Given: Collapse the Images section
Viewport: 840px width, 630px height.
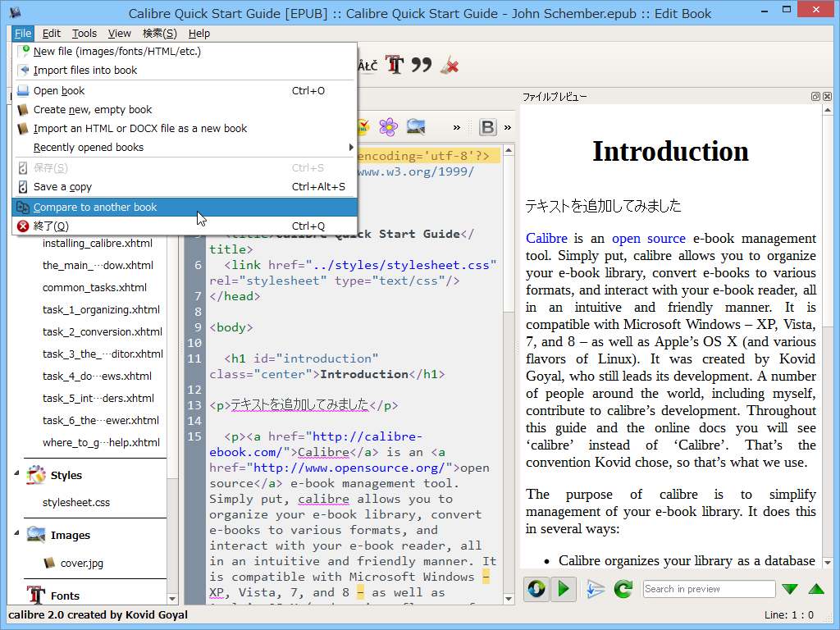Looking at the screenshot, I should coord(16,533).
